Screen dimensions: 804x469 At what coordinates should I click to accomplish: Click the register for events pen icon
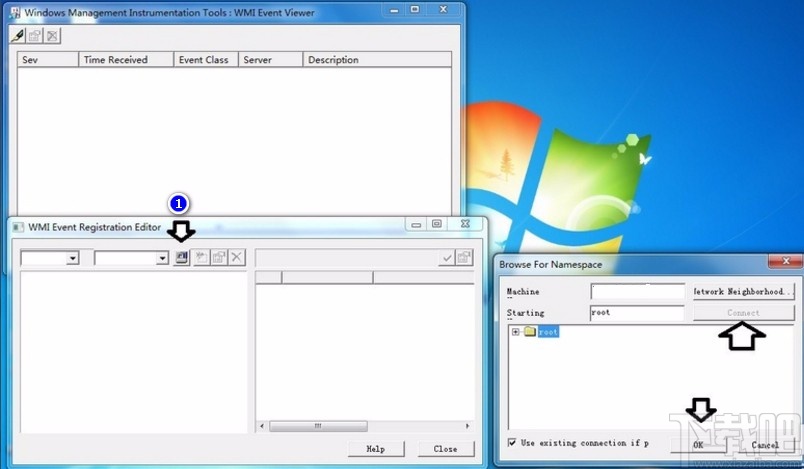(17, 35)
